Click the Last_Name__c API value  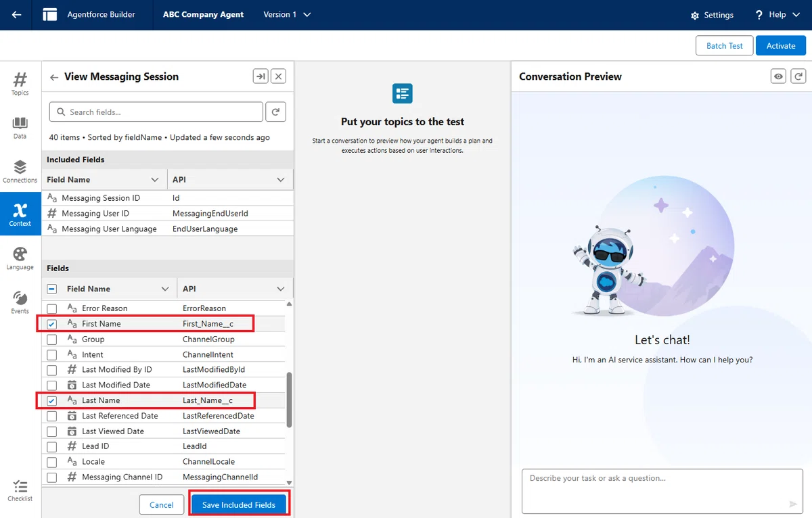(x=208, y=400)
